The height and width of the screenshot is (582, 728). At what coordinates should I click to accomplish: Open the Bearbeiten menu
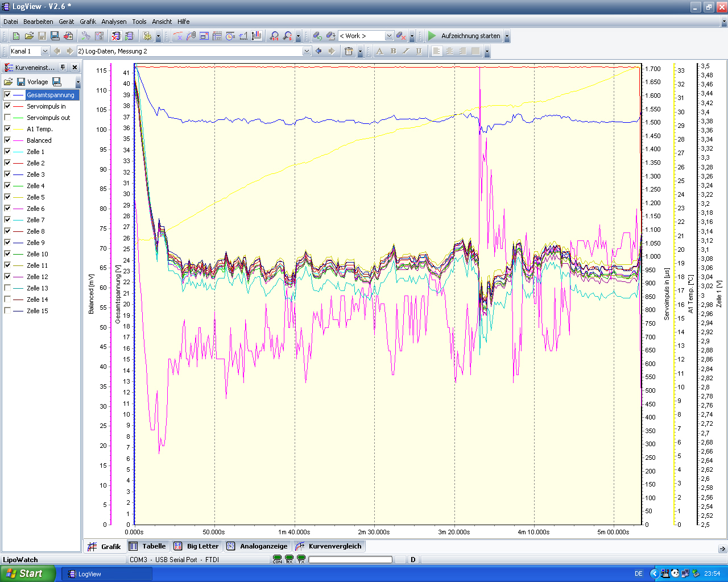38,22
